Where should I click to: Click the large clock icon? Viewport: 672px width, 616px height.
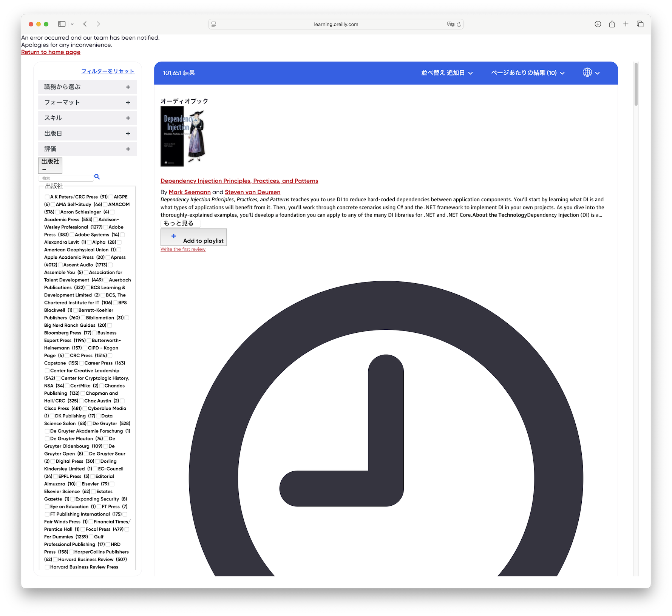[386, 429]
